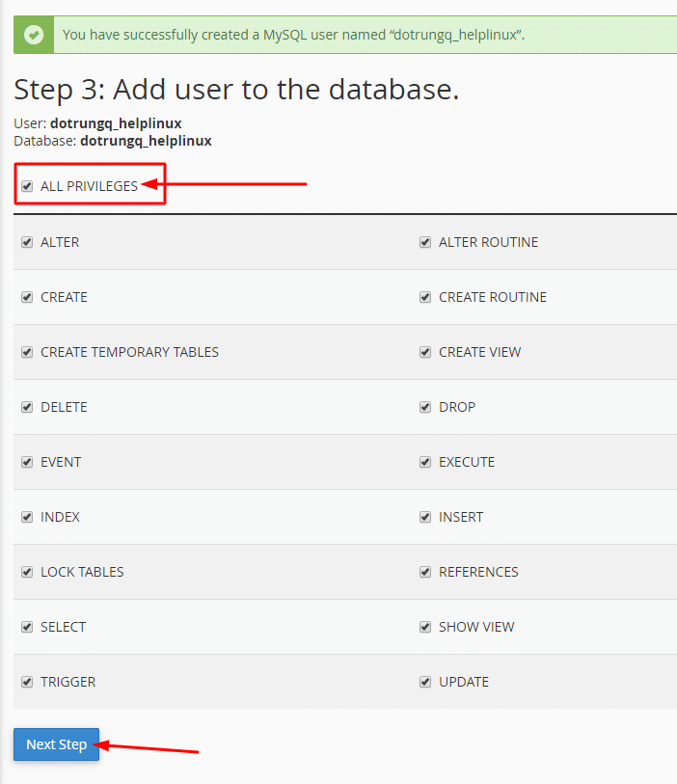Toggle the ALL PRIVILEGES checkbox
The height and width of the screenshot is (784, 677).
click(x=27, y=185)
